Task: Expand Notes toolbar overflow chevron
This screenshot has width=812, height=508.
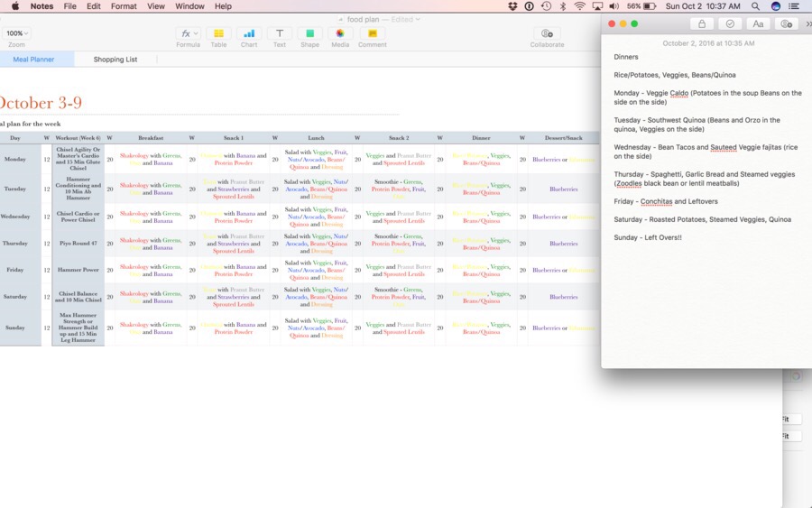Action: [807, 24]
